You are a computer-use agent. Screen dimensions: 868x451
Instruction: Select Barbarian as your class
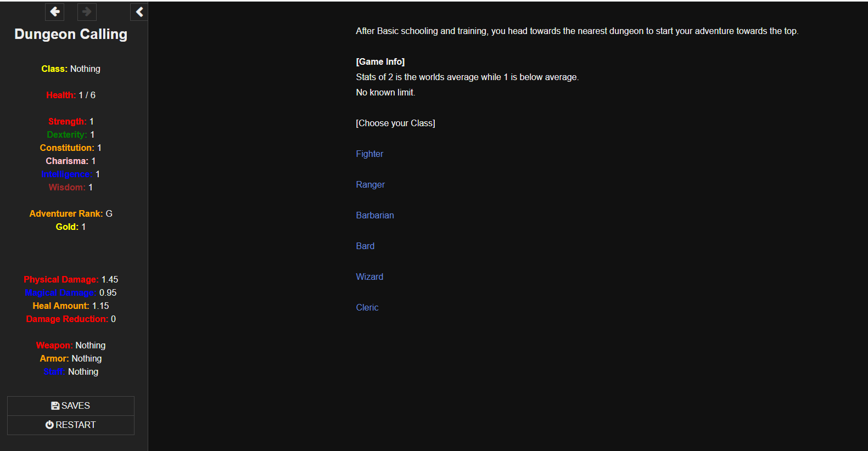(x=375, y=216)
